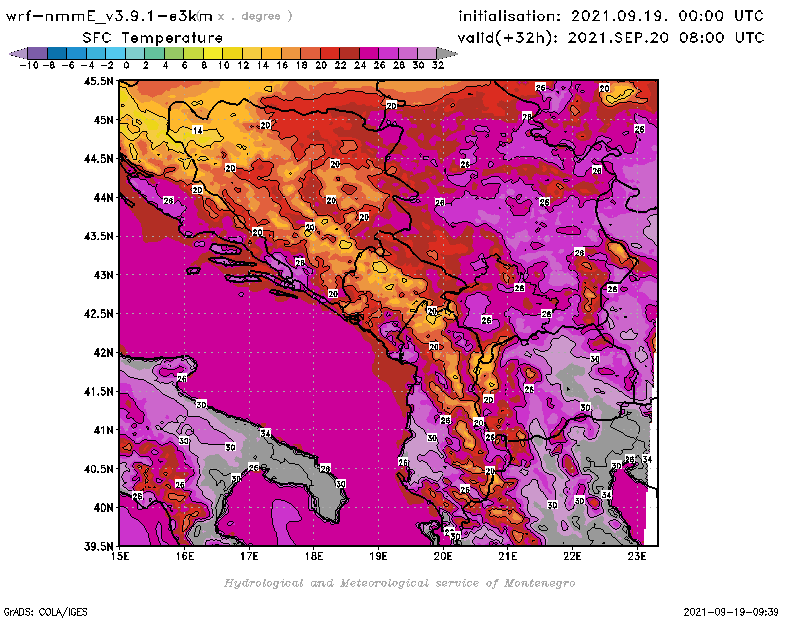Select the legend swatch between 8 and 10
The width and height of the screenshot is (800, 618).
(x=213, y=53)
